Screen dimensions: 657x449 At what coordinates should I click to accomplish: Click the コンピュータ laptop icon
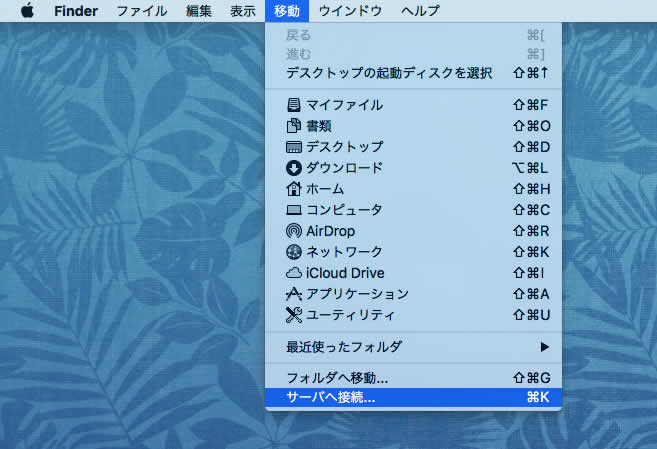(x=294, y=210)
